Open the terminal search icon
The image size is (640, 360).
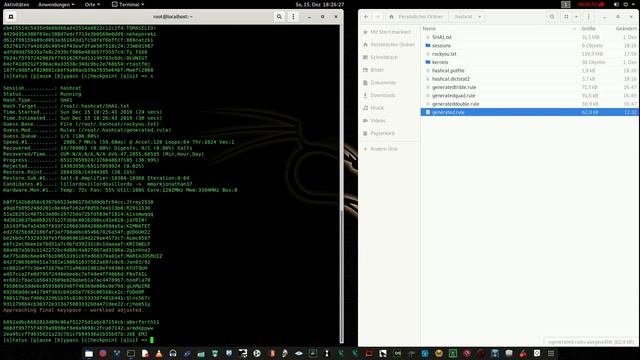279,17
